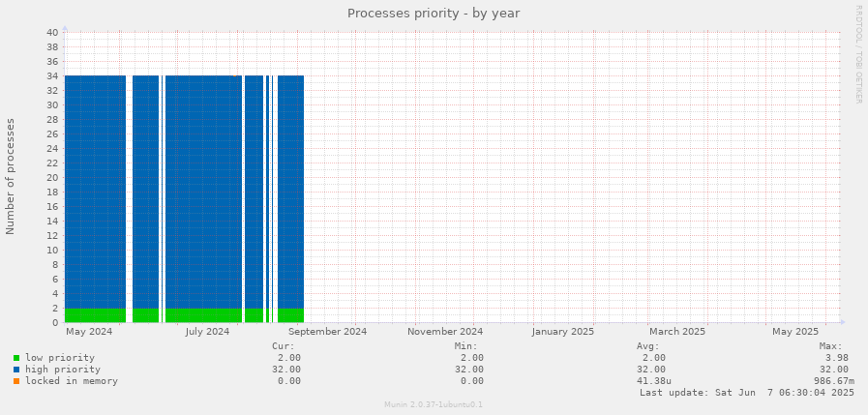Click the 'March 2025' x-axis label
The height and width of the screenshot is (415, 868).
[x=677, y=332]
